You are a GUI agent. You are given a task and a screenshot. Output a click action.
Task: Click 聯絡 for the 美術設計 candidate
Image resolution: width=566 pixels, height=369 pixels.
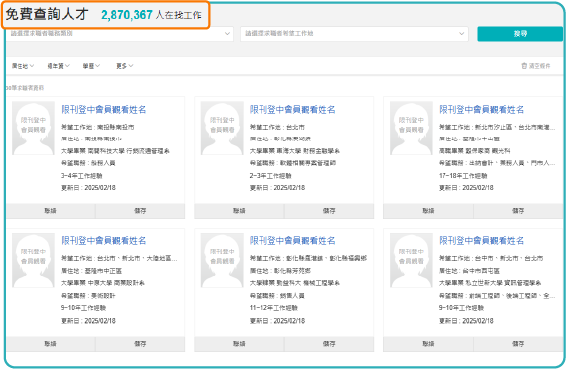tap(51, 344)
